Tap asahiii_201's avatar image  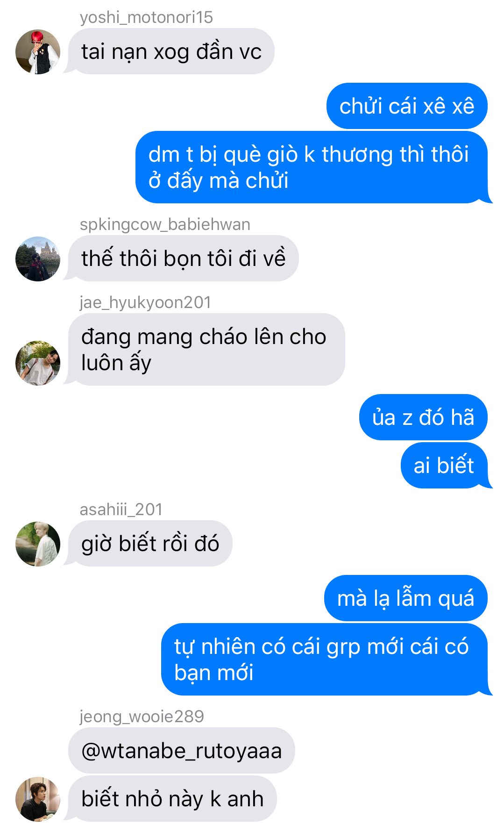[x=38, y=544]
